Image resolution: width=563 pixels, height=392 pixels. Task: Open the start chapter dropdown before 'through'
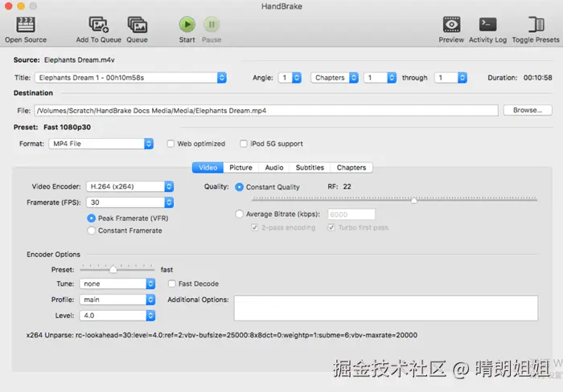(380, 77)
